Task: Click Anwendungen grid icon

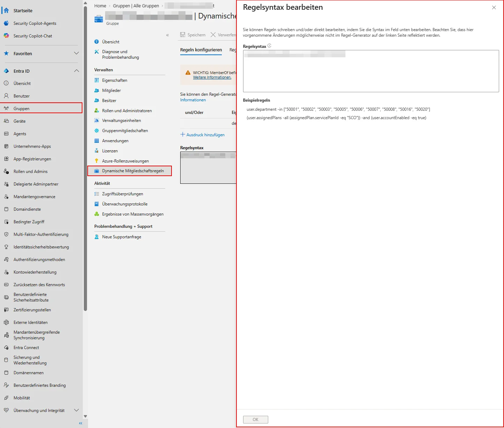Action: [97, 140]
